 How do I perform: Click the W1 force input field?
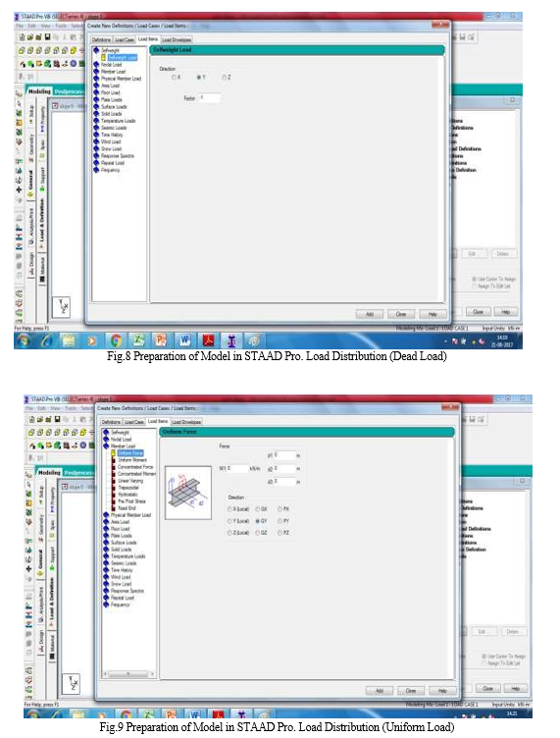click(237, 469)
